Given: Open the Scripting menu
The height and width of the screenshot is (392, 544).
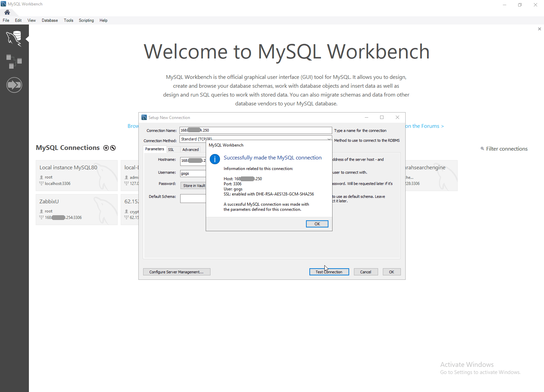Looking at the screenshot, I should coord(86,20).
